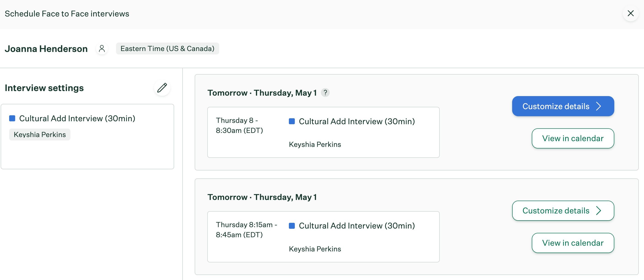Open Joanna Henderson's candidate profile icon

pos(102,48)
